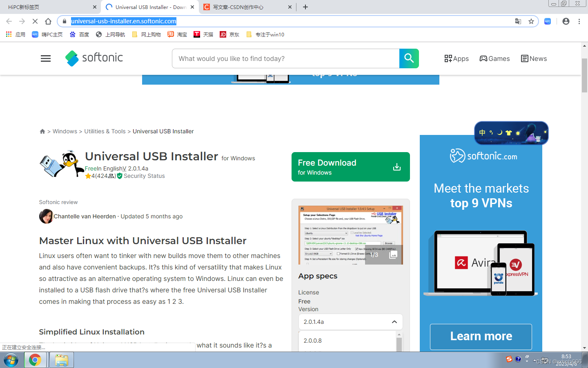
Task: Open the News section of Softonic
Action: (534, 58)
